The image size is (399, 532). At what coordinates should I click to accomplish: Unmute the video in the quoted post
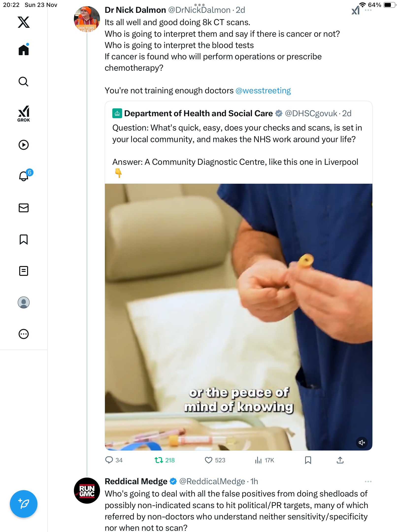(362, 443)
